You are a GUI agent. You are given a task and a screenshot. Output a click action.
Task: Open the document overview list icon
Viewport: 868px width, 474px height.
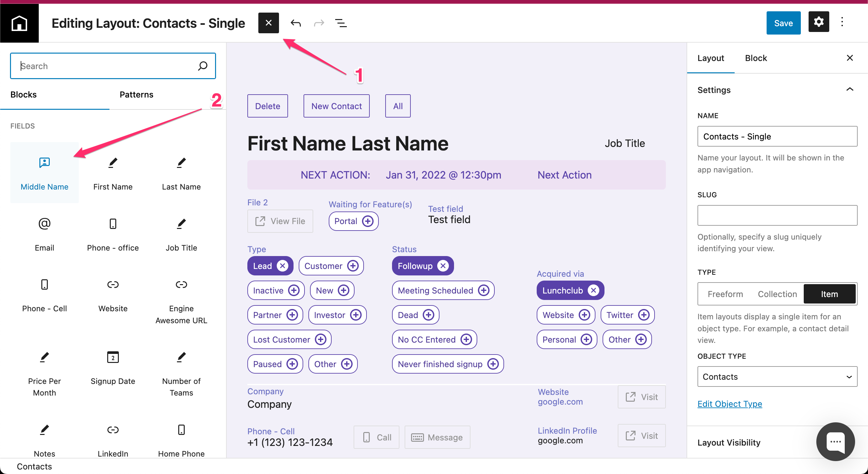pyautogui.click(x=341, y=23)
